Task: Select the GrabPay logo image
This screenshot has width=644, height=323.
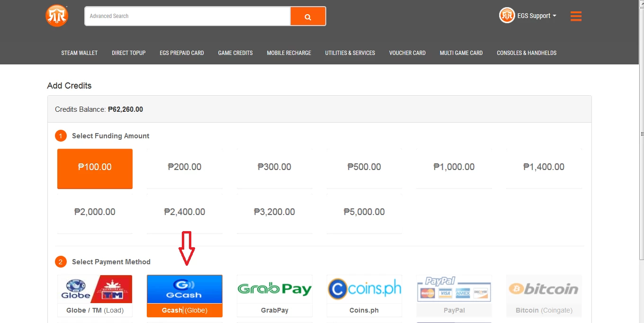Action: coord(275,289)
